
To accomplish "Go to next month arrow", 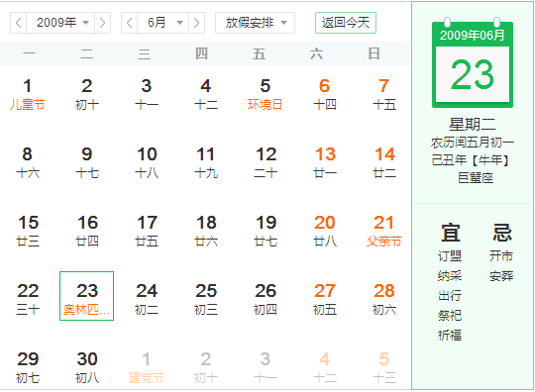I will point(196,23).
